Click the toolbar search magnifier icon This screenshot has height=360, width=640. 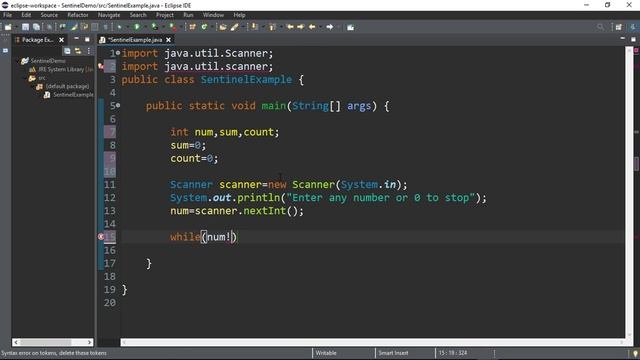click(600, 27)
